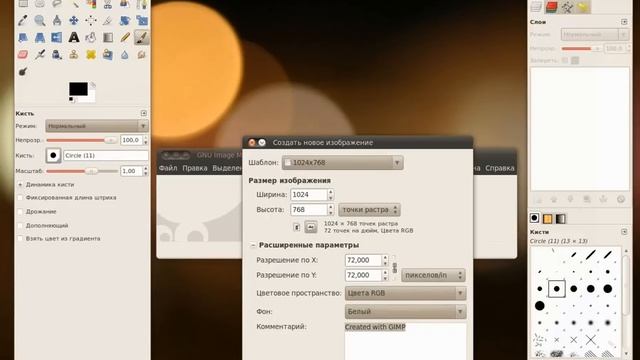This screenshot has width=640, height=360.
Task: Adjust the Масштаб scale slider
Action: point(82,171)
